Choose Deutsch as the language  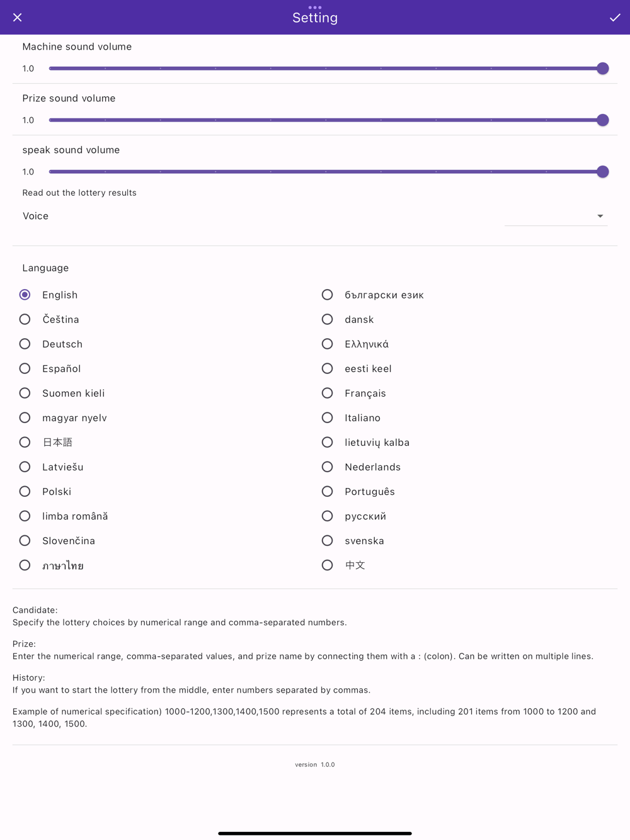(25, 344)
